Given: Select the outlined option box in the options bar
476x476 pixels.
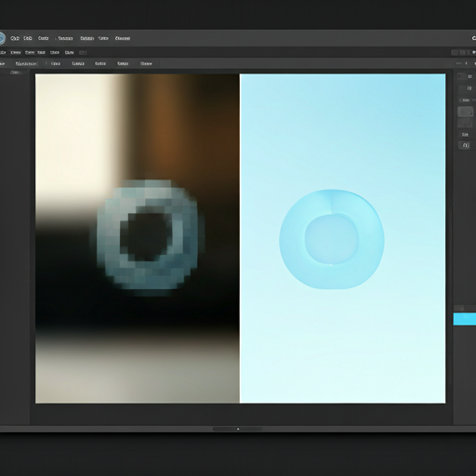Looking at the screenshot, I should (x=26, y=63).
